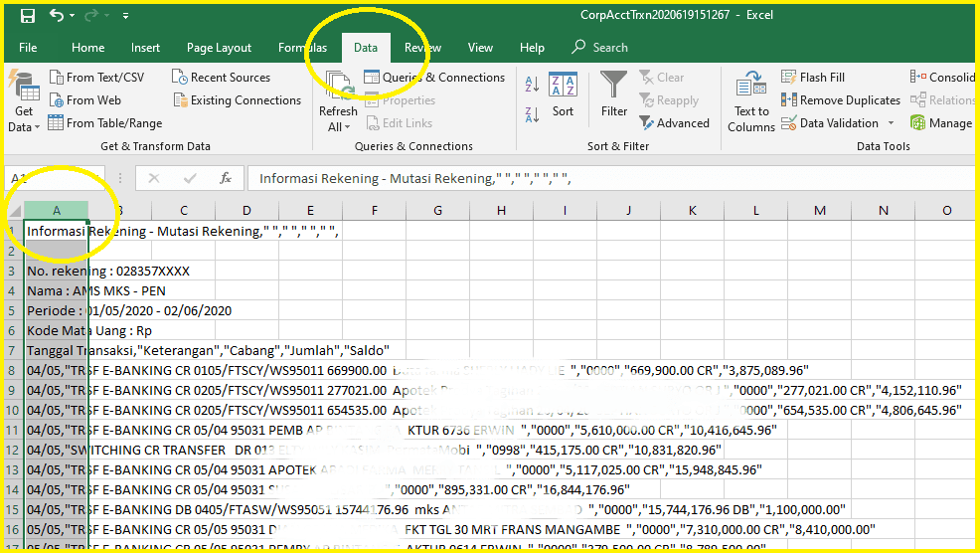
Task: Show Queries & Connections pane
Action: [434, 78]
